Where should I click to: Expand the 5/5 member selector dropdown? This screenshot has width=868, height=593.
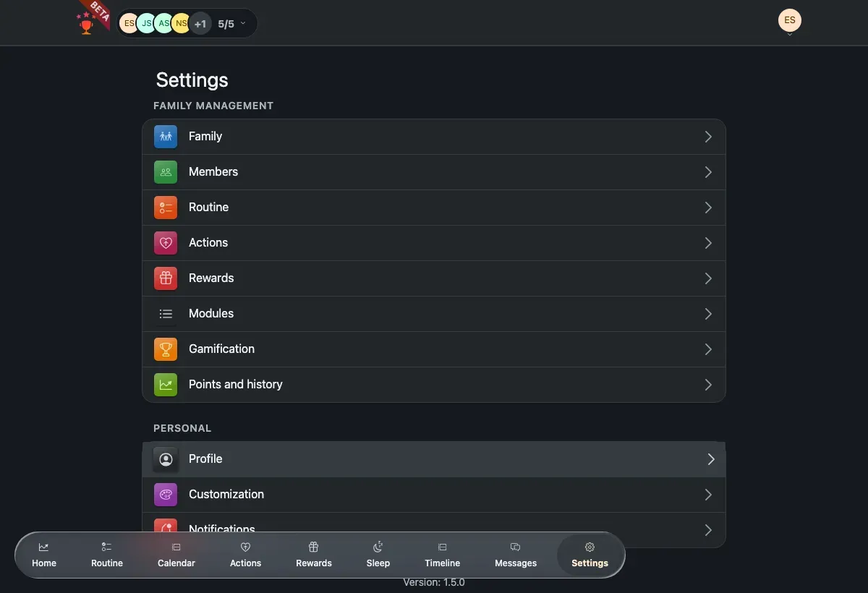pyautogui.click(x=233, y=24)
